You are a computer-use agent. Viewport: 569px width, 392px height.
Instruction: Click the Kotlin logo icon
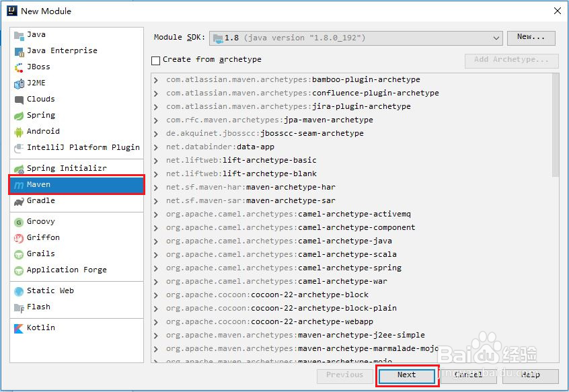click(x=19, y=328)
